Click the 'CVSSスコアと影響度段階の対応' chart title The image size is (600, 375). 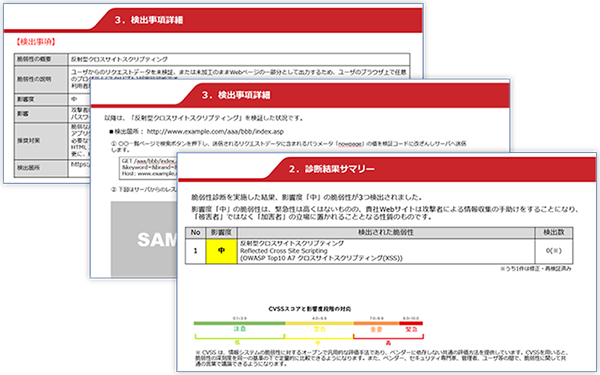coord(310,309)
